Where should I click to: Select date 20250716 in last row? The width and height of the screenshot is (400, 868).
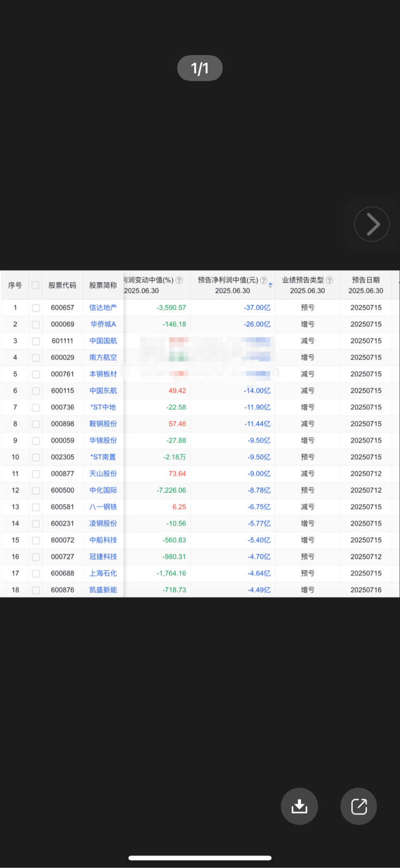tap(366, 590)
